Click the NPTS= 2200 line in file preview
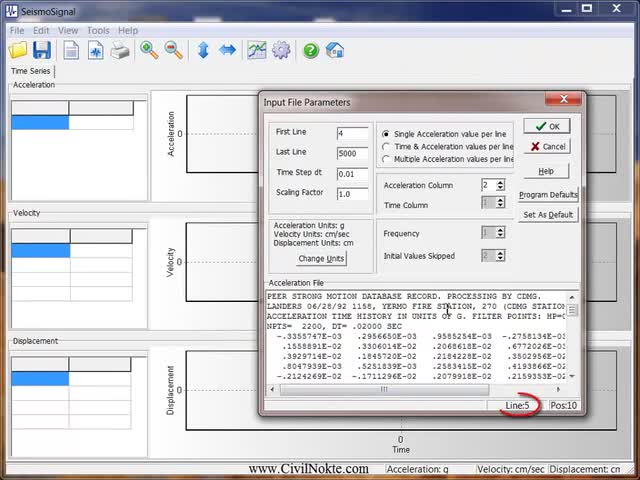The image size is (640, 480). click(x=334, y=327)
